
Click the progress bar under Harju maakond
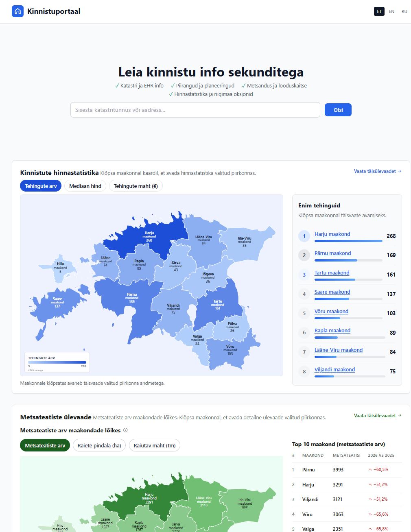point(348,241)
